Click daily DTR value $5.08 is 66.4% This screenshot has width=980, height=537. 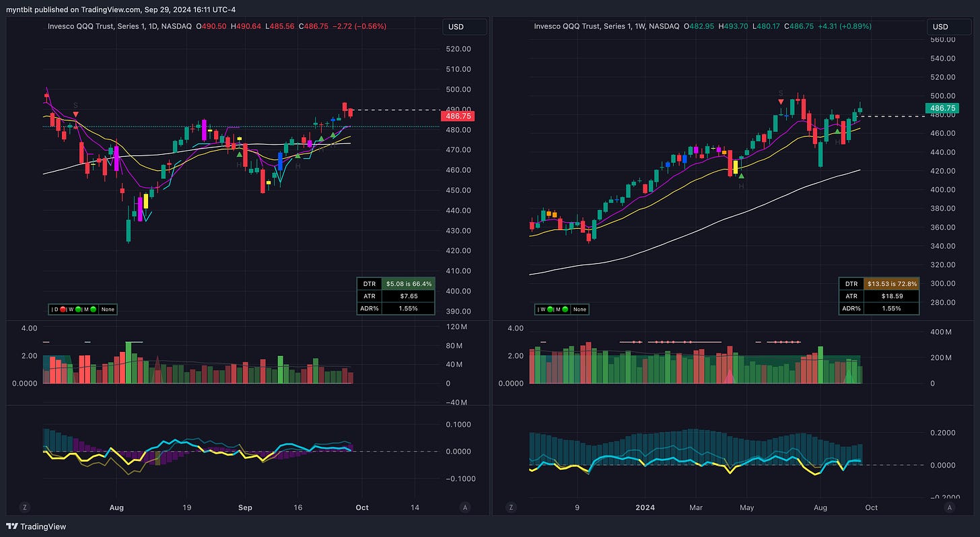tap(409, 284)
